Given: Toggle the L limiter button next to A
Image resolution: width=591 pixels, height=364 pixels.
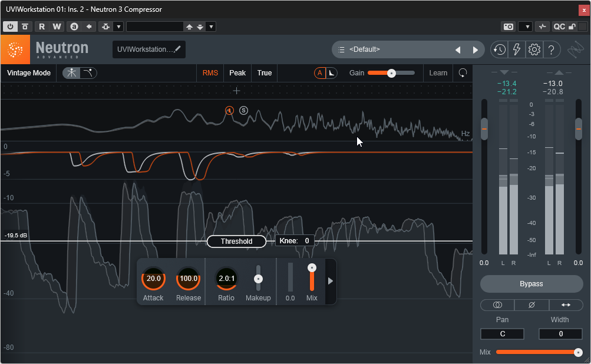Looking at the screenshot, I should coord(331,72).
